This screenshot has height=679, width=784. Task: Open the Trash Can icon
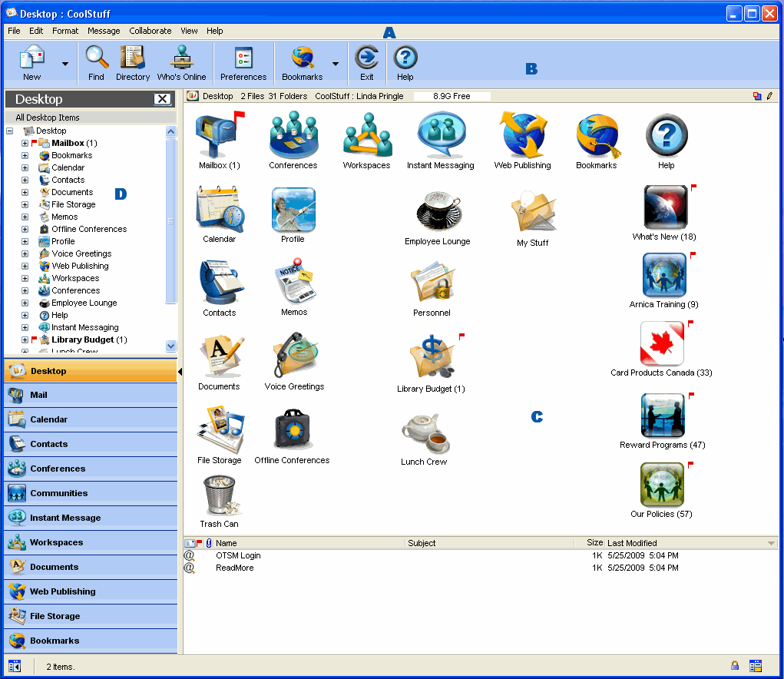[x=219, y=501]
